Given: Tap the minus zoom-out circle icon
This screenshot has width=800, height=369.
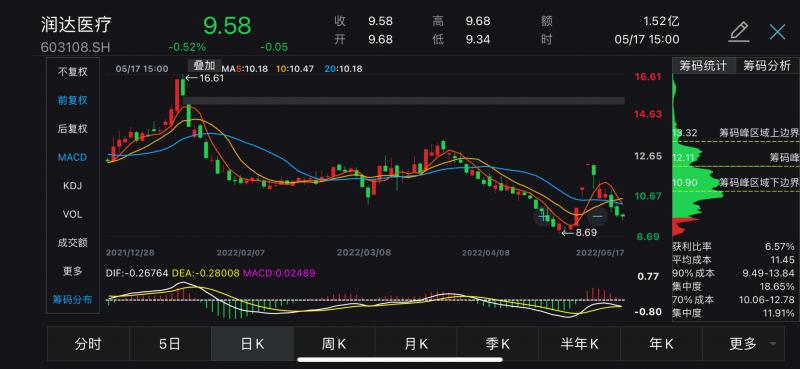Looking at the screenshot, I should (597, 216).
